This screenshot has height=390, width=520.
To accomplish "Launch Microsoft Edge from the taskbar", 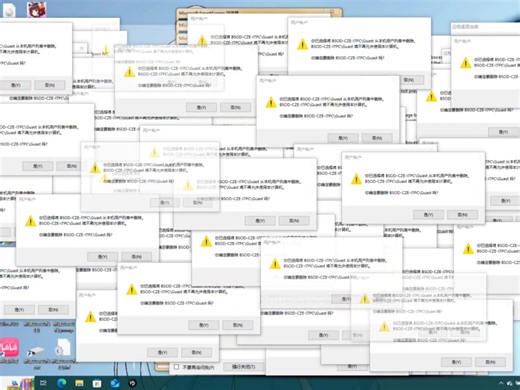I will point(62,383).
